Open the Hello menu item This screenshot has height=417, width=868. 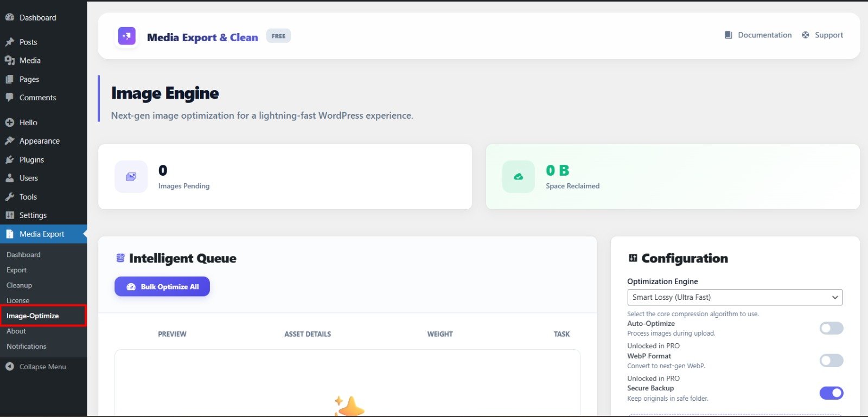[43, 123]
